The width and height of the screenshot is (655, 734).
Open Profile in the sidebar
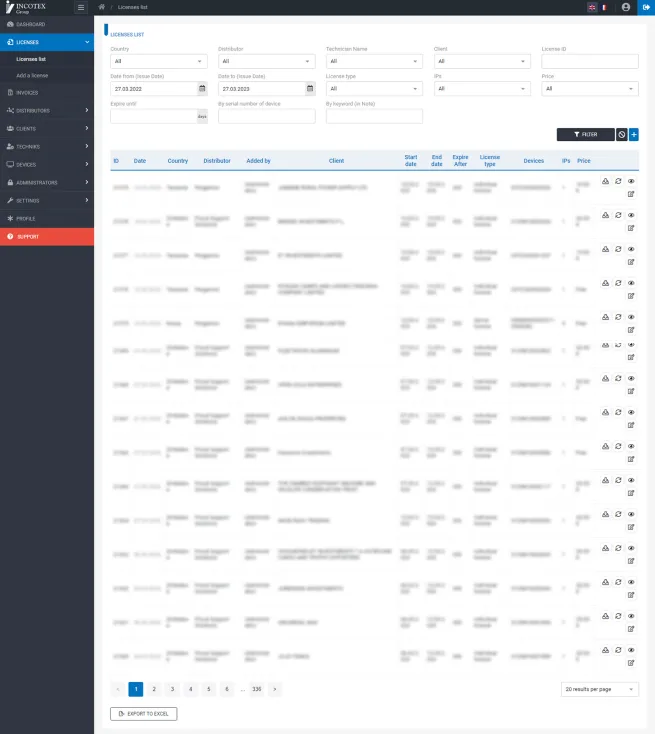point(47,219)
